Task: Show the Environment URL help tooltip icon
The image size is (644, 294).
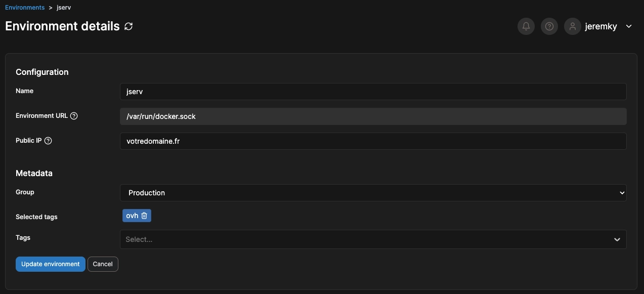Action: coord(74,116)
